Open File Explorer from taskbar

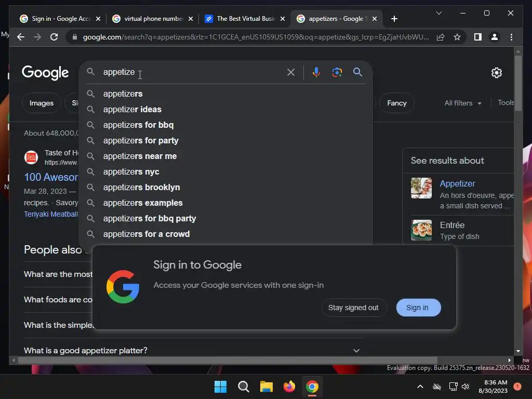[267, 387]
